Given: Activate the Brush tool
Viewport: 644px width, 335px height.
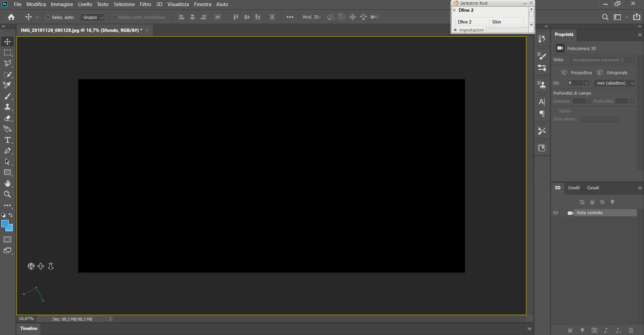Looking at the screenshot, I should 7,96.
